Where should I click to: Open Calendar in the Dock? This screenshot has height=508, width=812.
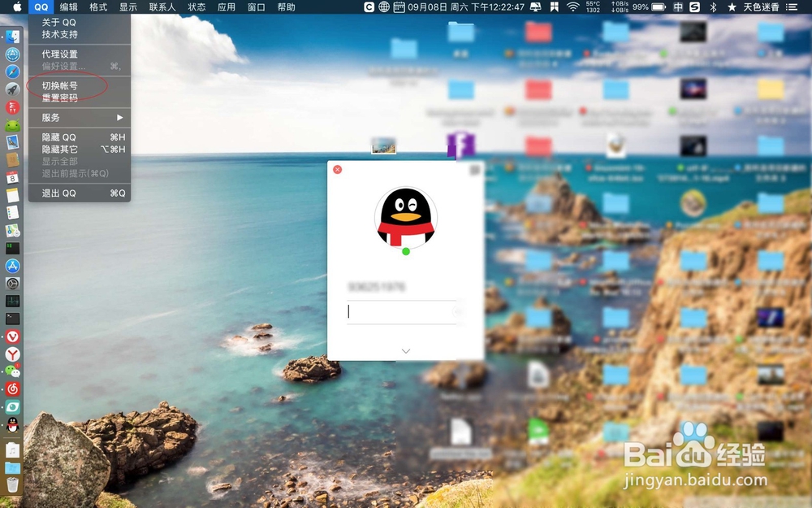(x=12, y=178)
